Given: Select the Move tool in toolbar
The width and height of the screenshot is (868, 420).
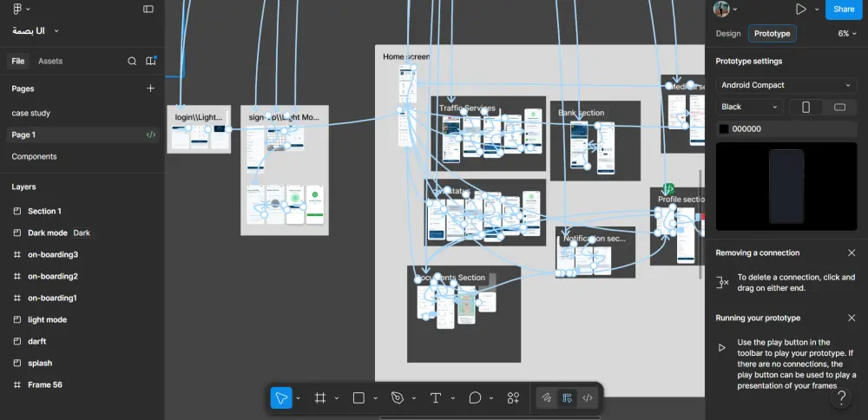Looking at the screenshot, I should [281, 397].
